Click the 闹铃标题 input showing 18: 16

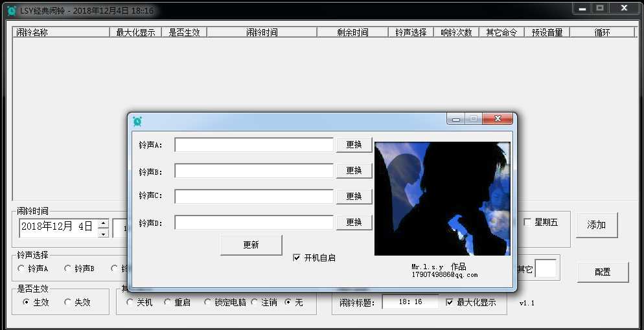pos(410,302)
